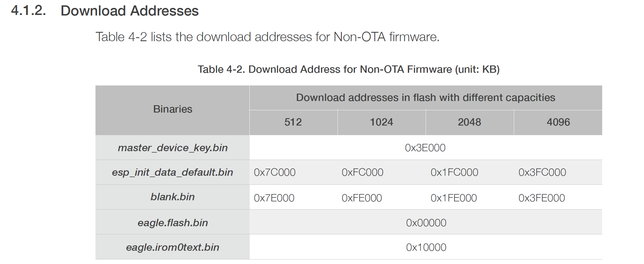
Task: Click the 0x7C000 address cell
Action: click(275, 172)
